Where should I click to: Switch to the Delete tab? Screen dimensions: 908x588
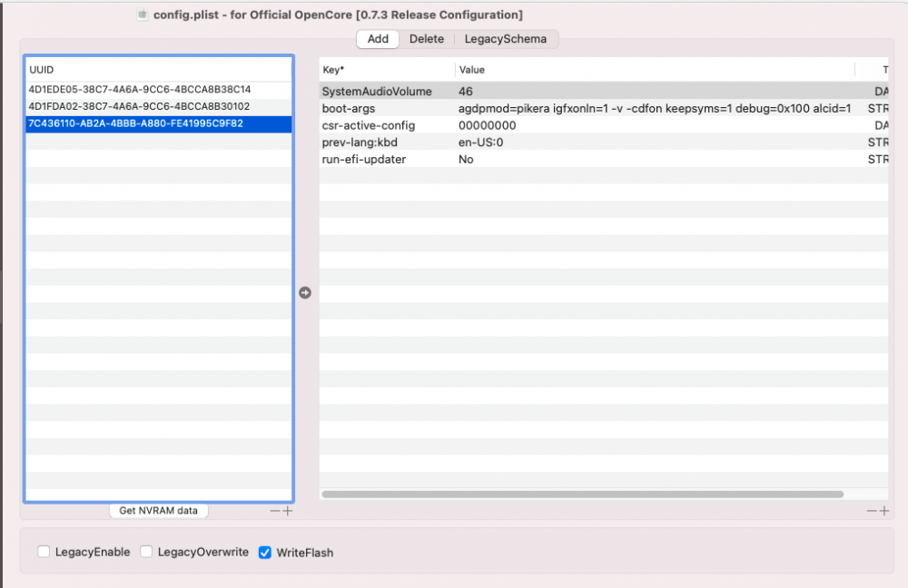coord(426,39)
